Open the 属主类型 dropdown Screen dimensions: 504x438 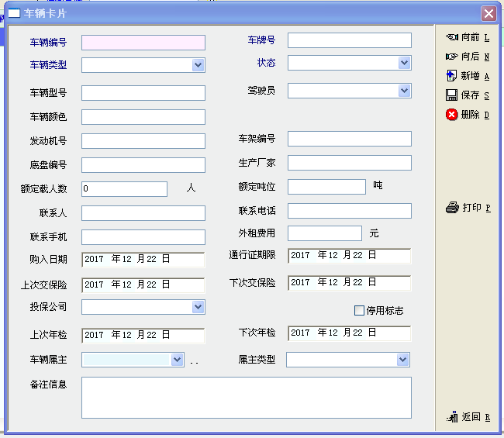[402, 360]
